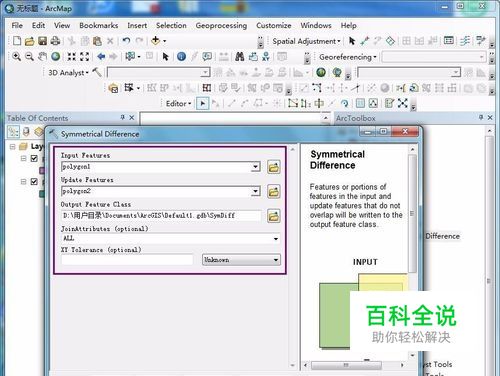Open the XY Tolerance units Unknown dropdown
Viewport: 500px width, 376px height.
(x=241, y=260)
